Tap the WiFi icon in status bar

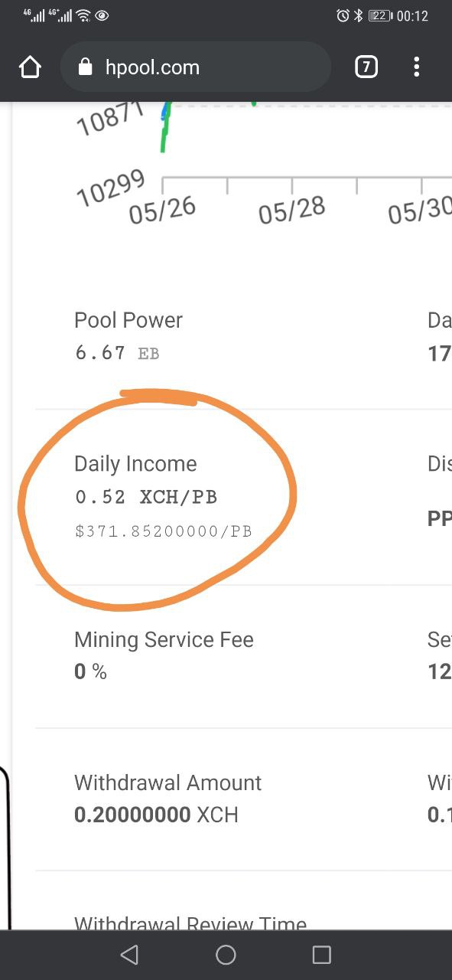(x=84, y=15)
